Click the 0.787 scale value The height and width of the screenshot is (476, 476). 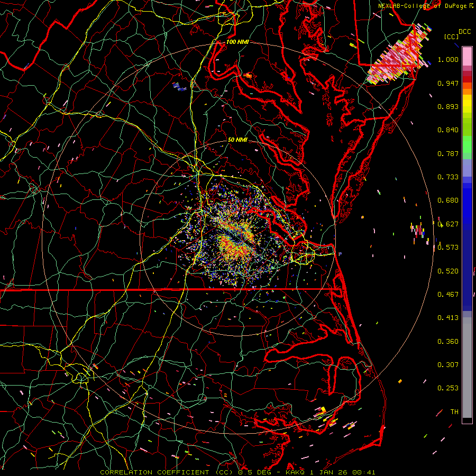coord(448,153)
